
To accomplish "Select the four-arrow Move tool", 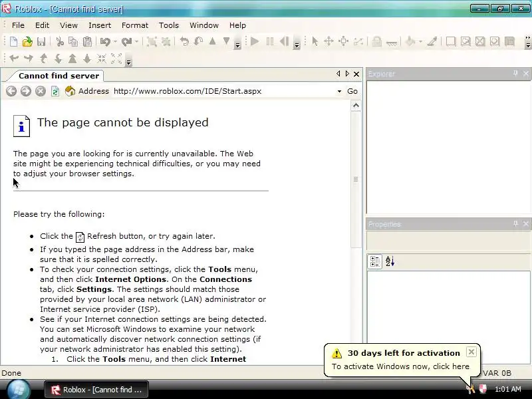I will (x=329, y=42).
